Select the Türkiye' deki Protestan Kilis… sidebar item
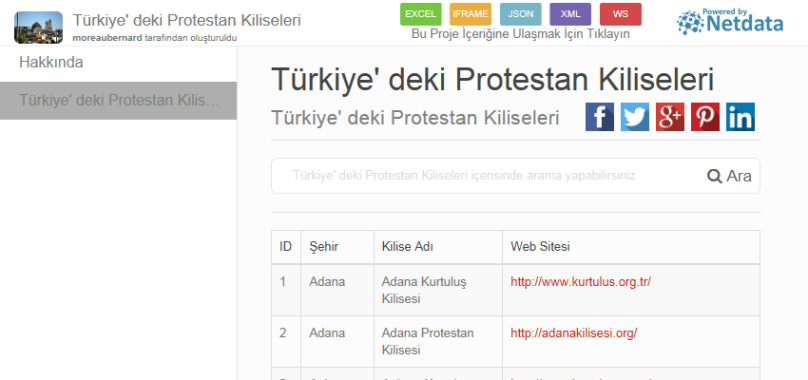This screenshot has width=808, height=380. [x=118, y=101]
